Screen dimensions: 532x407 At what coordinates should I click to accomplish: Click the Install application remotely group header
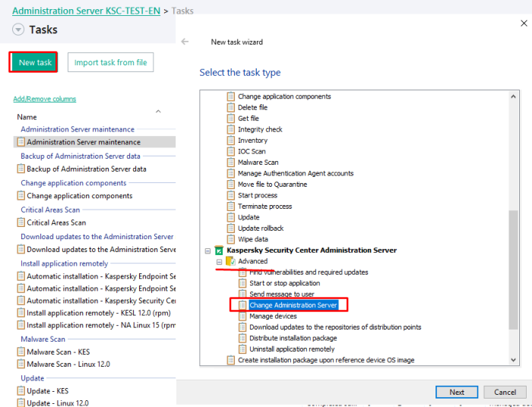[64, 263]
